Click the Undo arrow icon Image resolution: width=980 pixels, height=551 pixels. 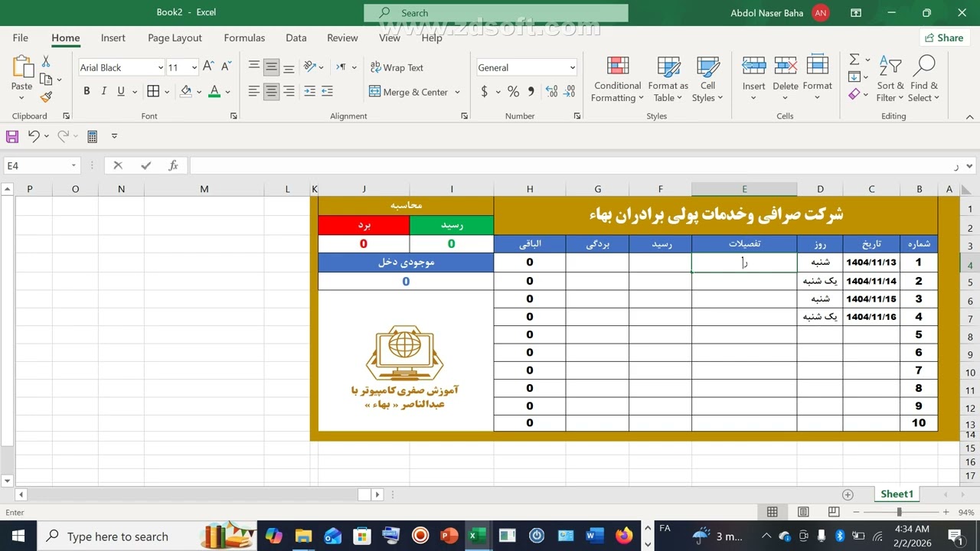[x=34, y=136]
